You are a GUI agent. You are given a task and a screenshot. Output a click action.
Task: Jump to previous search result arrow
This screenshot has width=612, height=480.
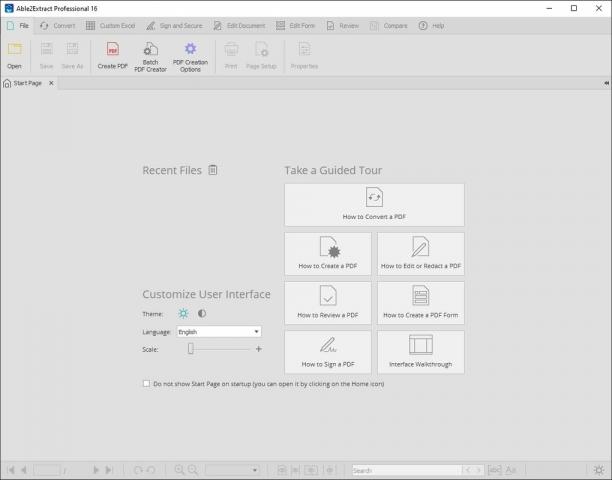tap(468, 470)
